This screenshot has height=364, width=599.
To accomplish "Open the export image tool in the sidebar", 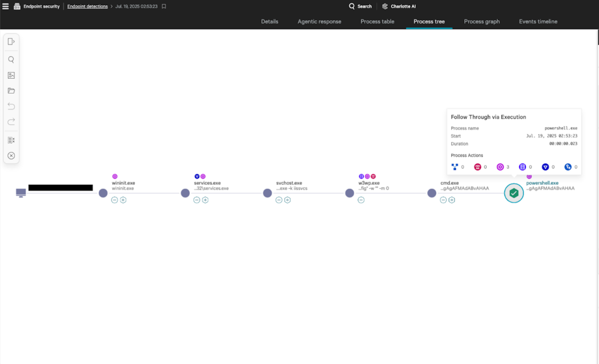I will click(11, 75).
